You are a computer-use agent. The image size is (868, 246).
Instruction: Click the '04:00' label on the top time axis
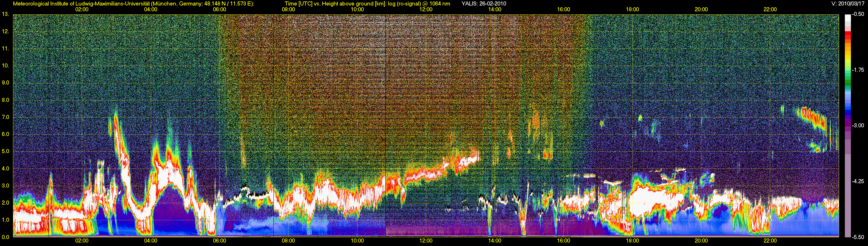coord(151,10)
